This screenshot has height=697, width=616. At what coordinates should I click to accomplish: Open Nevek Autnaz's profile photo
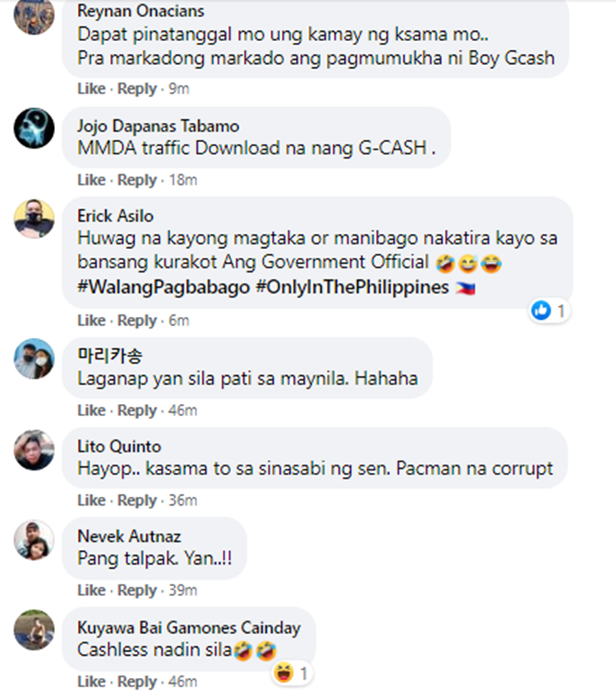tap(34, 539)
